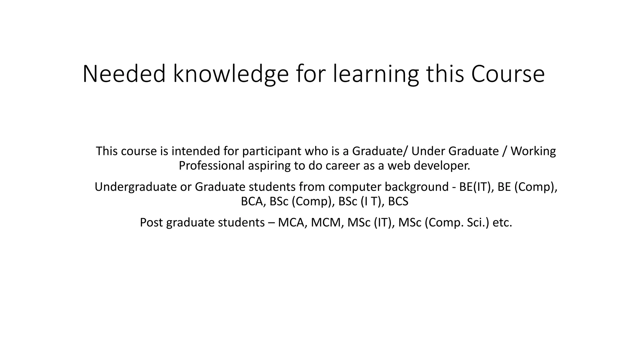Click the slide title 'Needed knowledge for learning this Course'
The height and width of the screenshot is (362, 644).
point(313,74)
